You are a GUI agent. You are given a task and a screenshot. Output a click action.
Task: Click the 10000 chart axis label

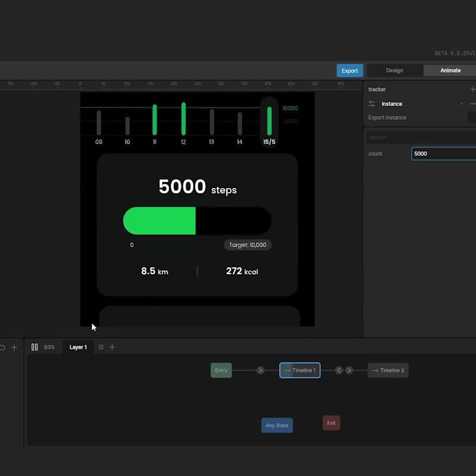pyautogui.click(x=290, y=108)
